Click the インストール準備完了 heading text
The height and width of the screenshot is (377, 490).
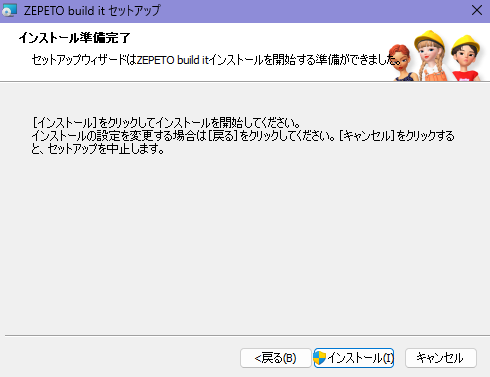click(x=74, y=38)
